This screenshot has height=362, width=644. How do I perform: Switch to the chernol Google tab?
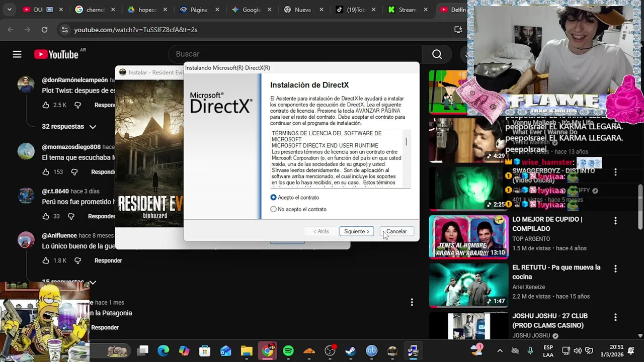click(x=95, y=10)
